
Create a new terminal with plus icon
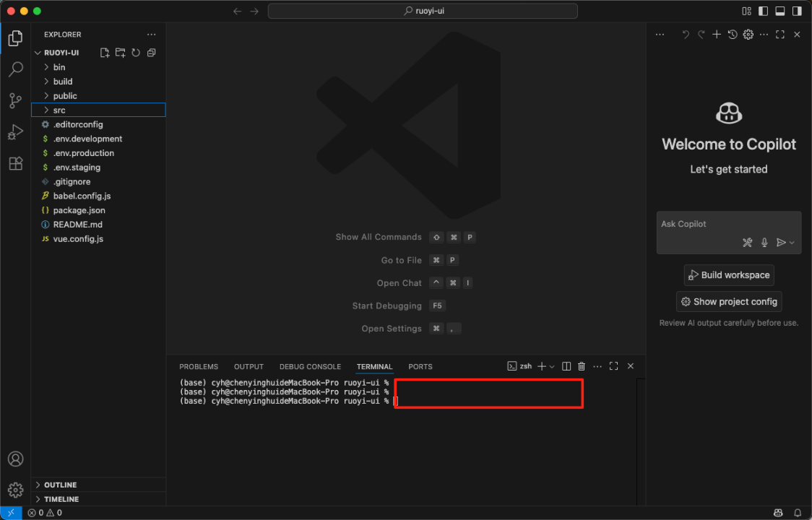click(x=542, y=366)
